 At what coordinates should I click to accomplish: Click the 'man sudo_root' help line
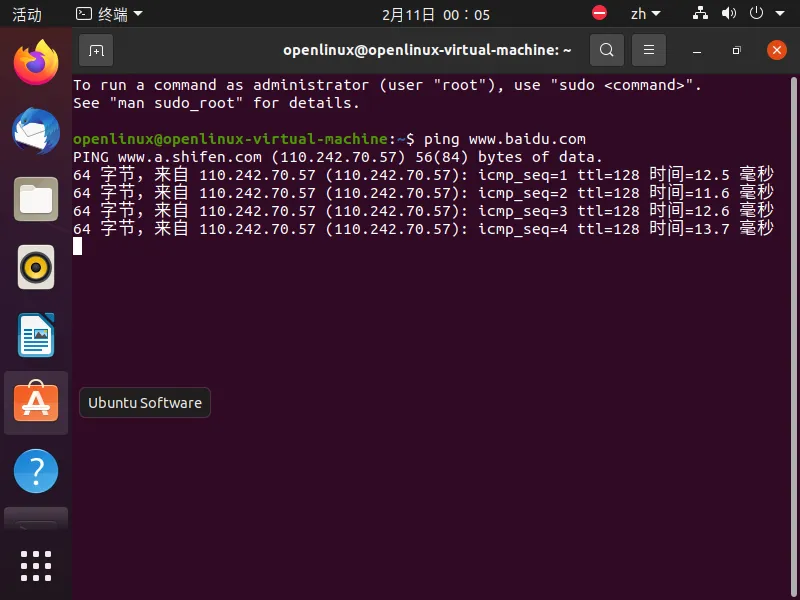pos(216,103)
